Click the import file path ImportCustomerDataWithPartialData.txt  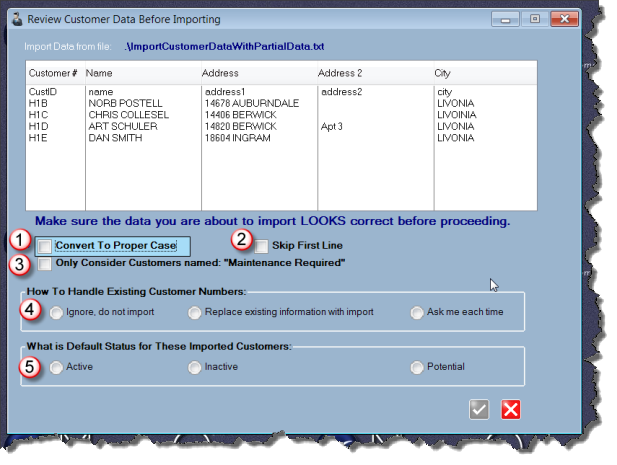tap(224, 46)
